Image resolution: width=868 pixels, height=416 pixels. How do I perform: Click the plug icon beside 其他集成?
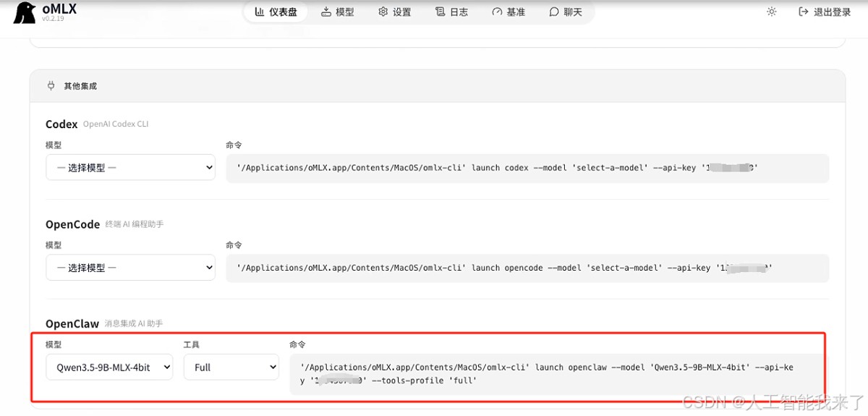click(x=51, y=85)
